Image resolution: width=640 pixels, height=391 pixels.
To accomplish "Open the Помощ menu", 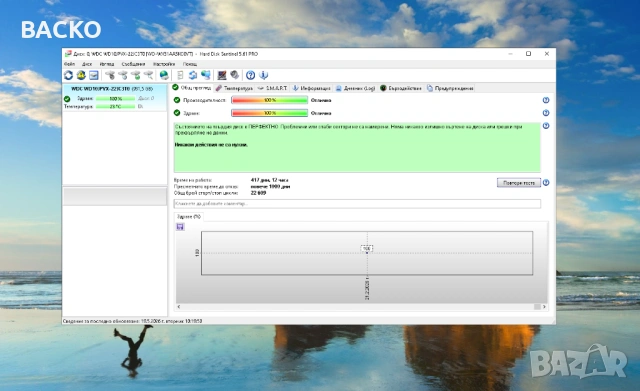I will point(190,64).
